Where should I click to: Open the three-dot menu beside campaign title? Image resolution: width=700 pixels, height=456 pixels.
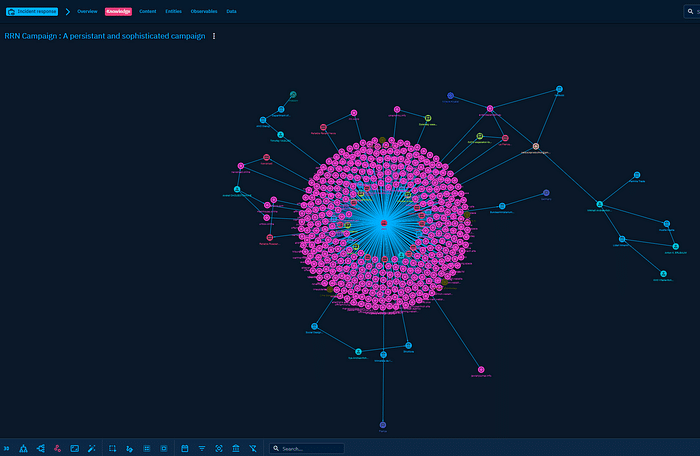coord(214,36)
